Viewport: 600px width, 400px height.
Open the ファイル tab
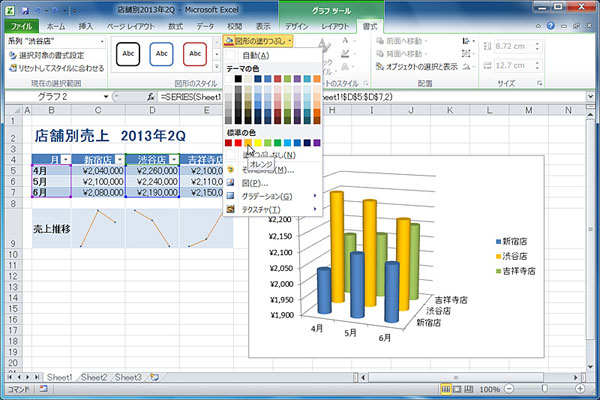22,24
